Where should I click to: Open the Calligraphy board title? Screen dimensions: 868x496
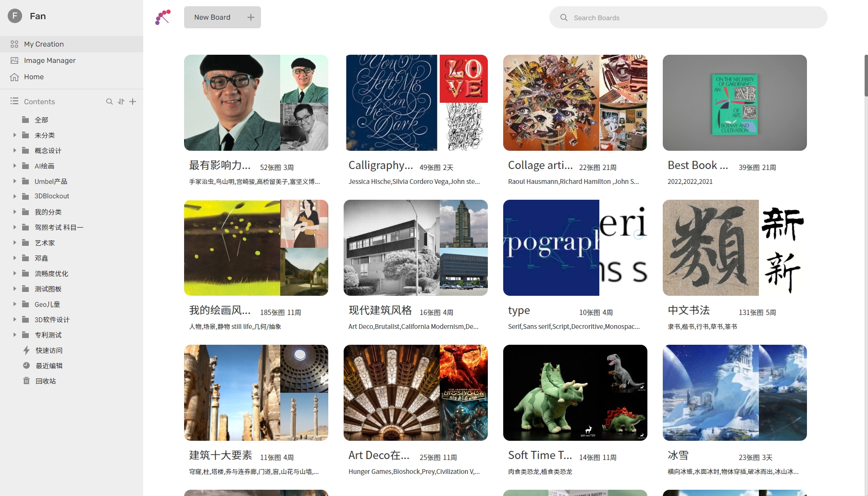tap(380, 166)
